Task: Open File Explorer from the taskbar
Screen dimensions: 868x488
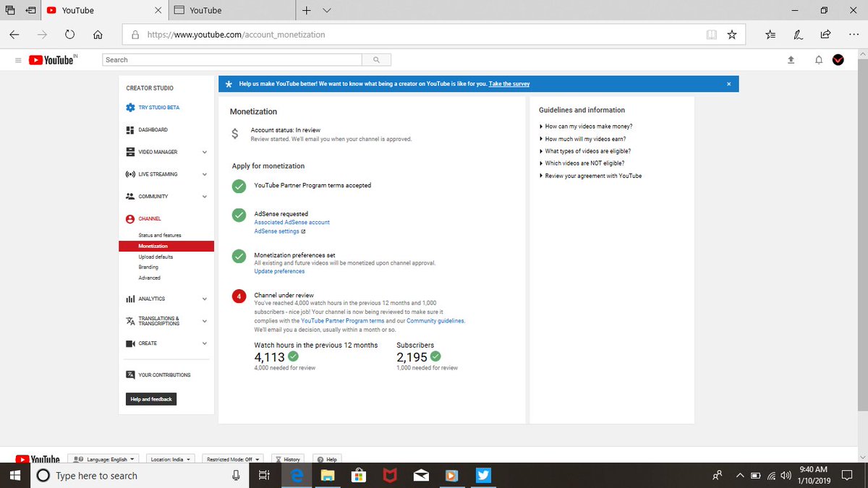Action: pyautogui.click(x=328, y=475)
